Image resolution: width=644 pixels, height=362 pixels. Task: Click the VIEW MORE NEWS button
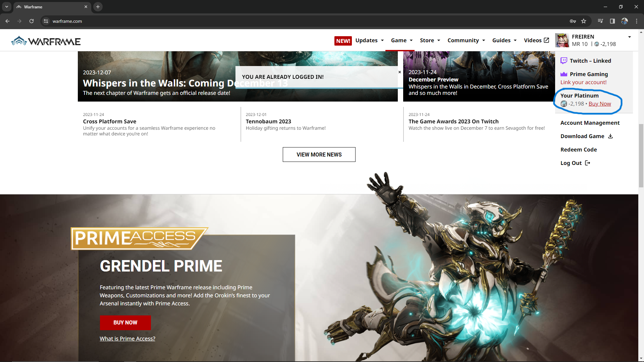pyautogui.click(x=319, y=155)
